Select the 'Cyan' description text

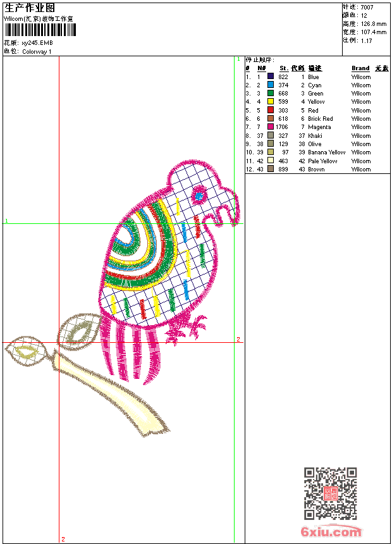[x=315, y=85]
